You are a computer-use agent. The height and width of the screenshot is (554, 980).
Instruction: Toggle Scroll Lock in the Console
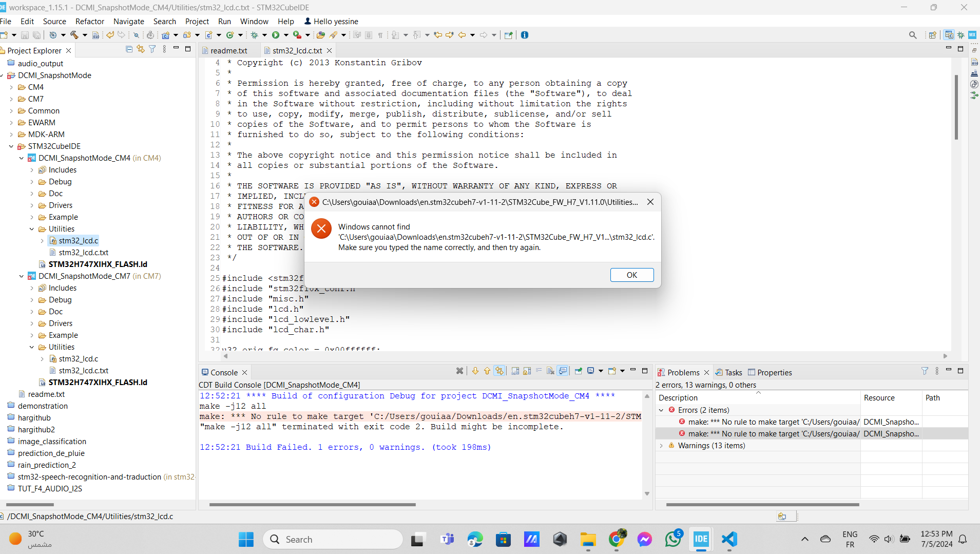527,371
